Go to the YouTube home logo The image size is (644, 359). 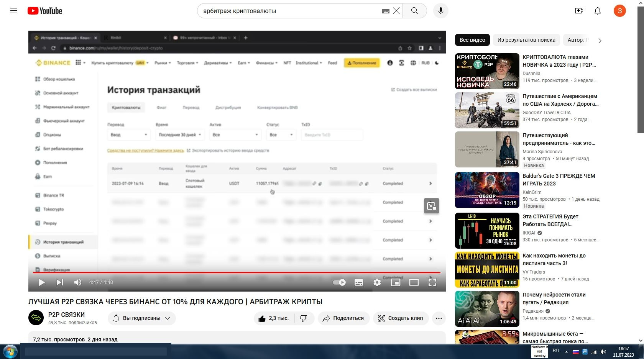click(45, 11)
